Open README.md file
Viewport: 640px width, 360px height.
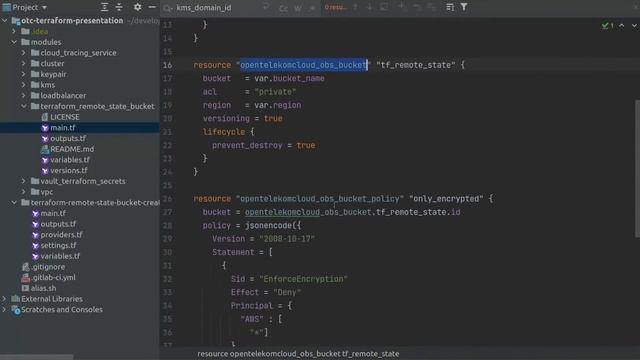click(72, 149)
